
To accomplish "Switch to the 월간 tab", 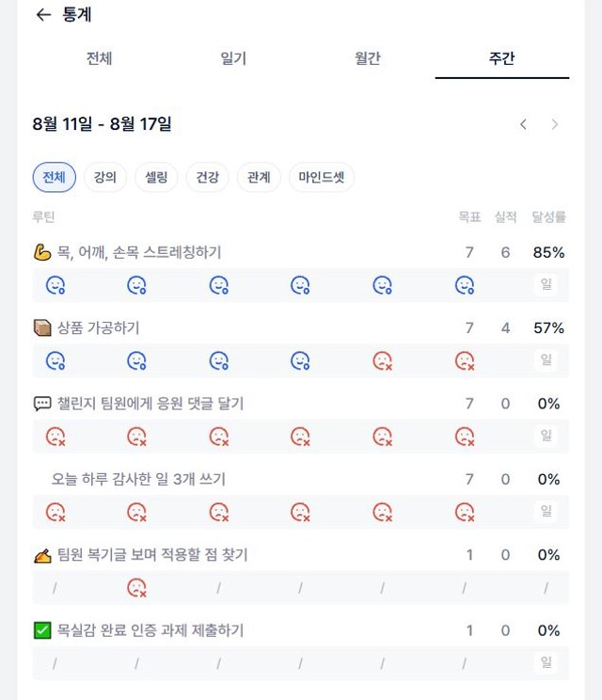I will 367,58.
